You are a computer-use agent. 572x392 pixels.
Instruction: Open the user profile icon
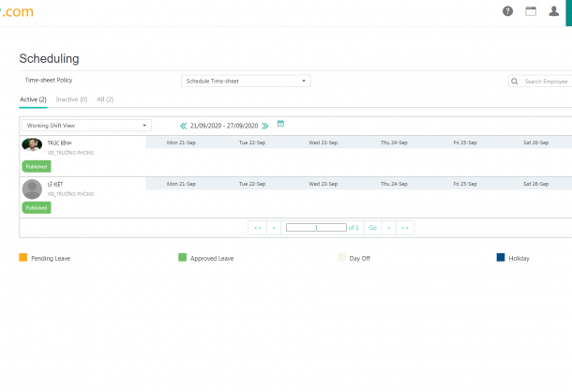[553, 11]
